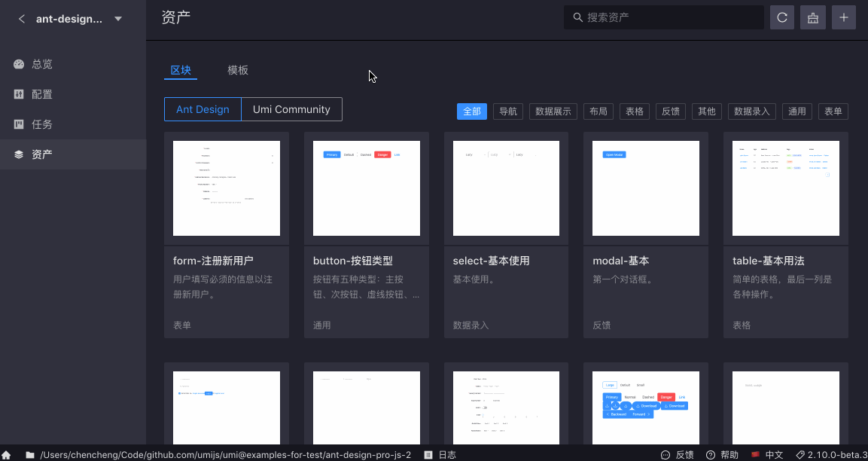
Task: Click the 反馈 chat bubble icon
Action: [x=666, y=455]
